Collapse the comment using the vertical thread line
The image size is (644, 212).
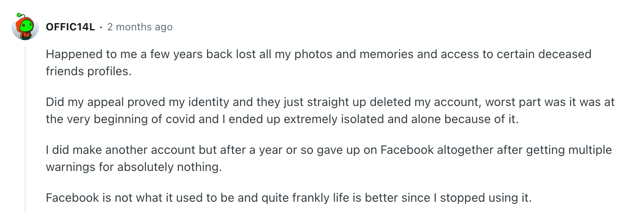coord(25,128)
